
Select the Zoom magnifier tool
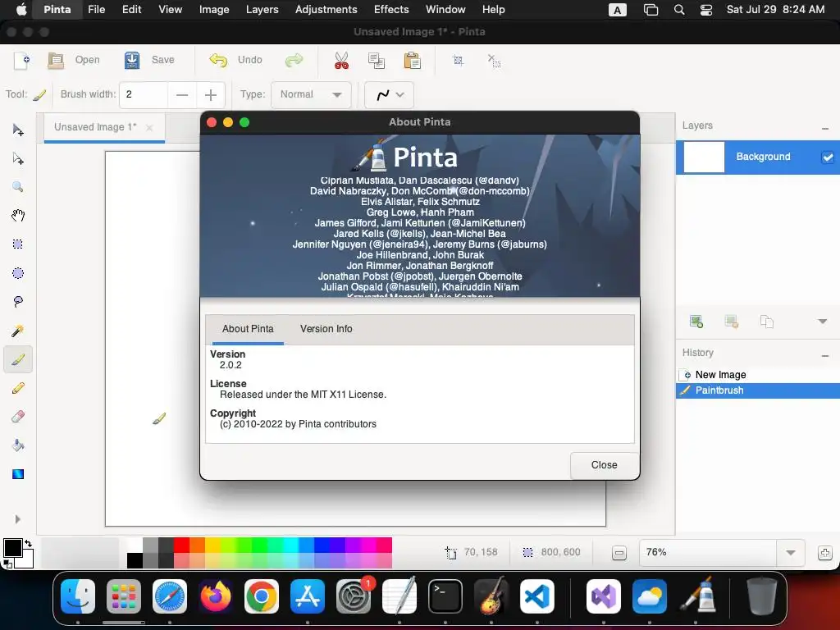point(18,187)
